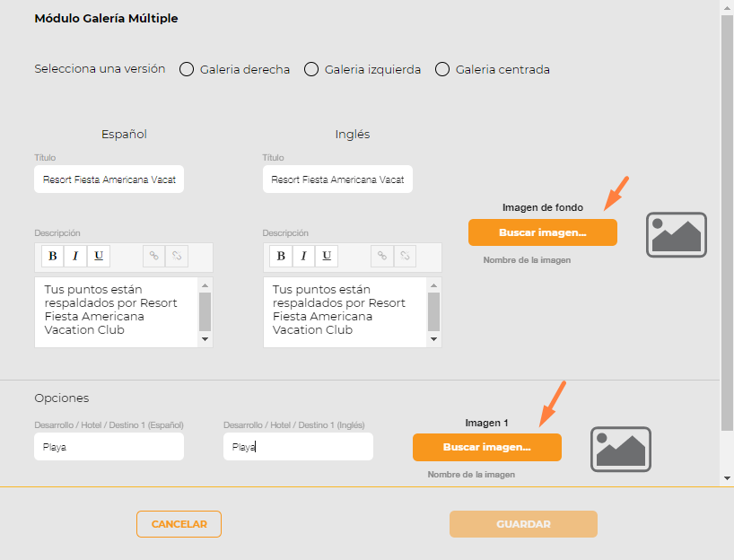Viewport: 734px width, 560px height.
Task: Focus Desarrollo / Hotel / Destino 1 (Inglés) field
Action: pyautogui.click(x=298, y=447)
